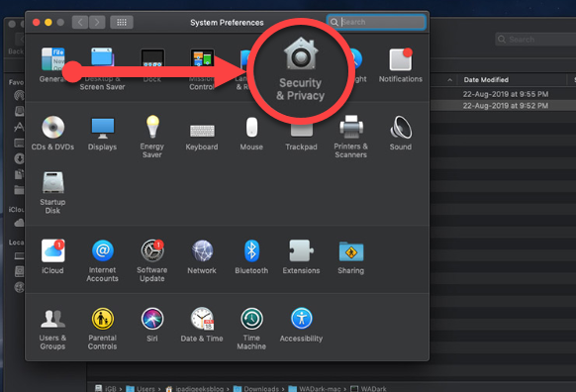Go forward in System Preferences
Screen dimensions: 576x392
point(97,23)
